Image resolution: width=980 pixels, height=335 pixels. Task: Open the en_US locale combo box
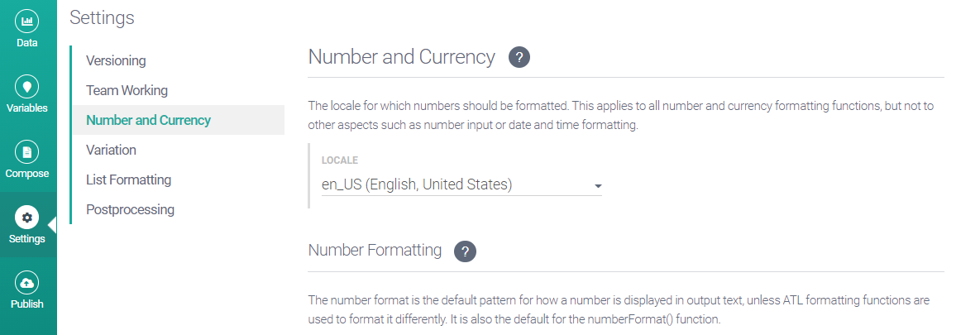pos(461,184)
